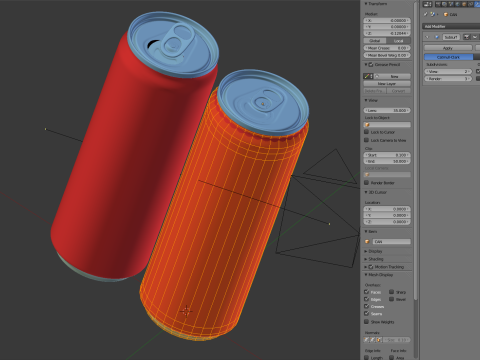The height and width of the screenshot is (360, 480).
Task: Apply the Subsurf modifier
Action: click(448, 48)
